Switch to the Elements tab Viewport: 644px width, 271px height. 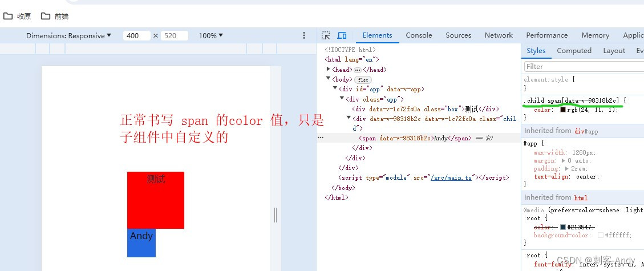(377, 35)
